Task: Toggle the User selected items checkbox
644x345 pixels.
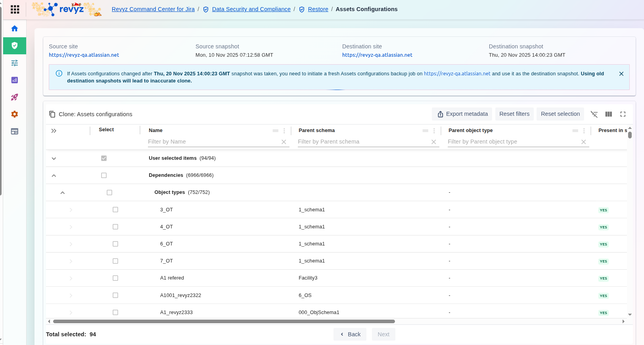Action: [x=104, y=158]
